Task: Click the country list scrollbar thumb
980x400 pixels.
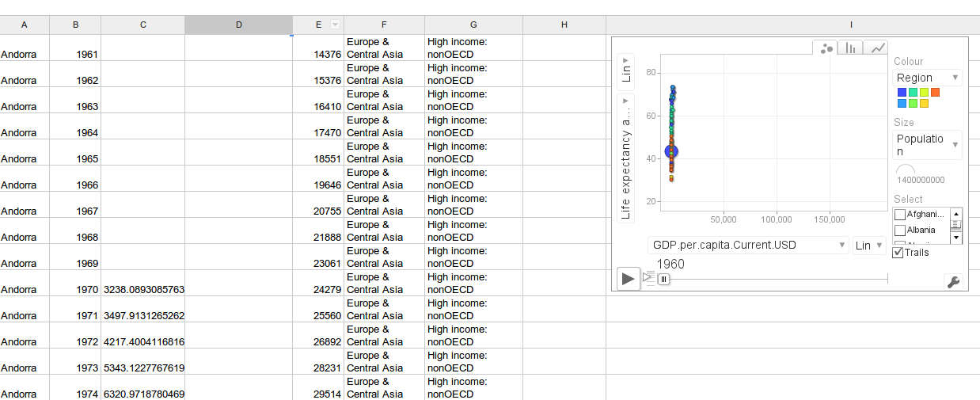Action: pos(956,224)
